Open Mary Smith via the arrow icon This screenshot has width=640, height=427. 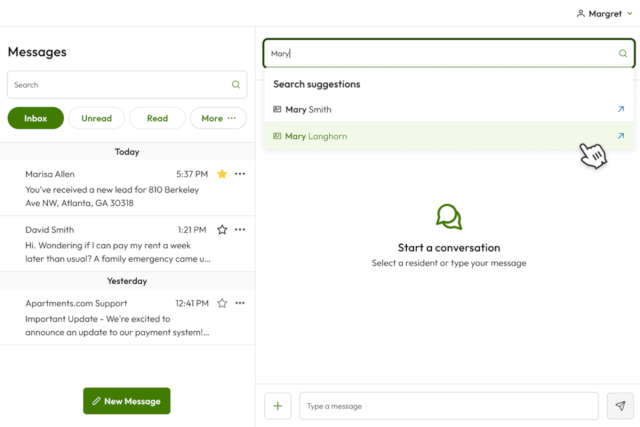pyautogui.click(x=621, y=109)
